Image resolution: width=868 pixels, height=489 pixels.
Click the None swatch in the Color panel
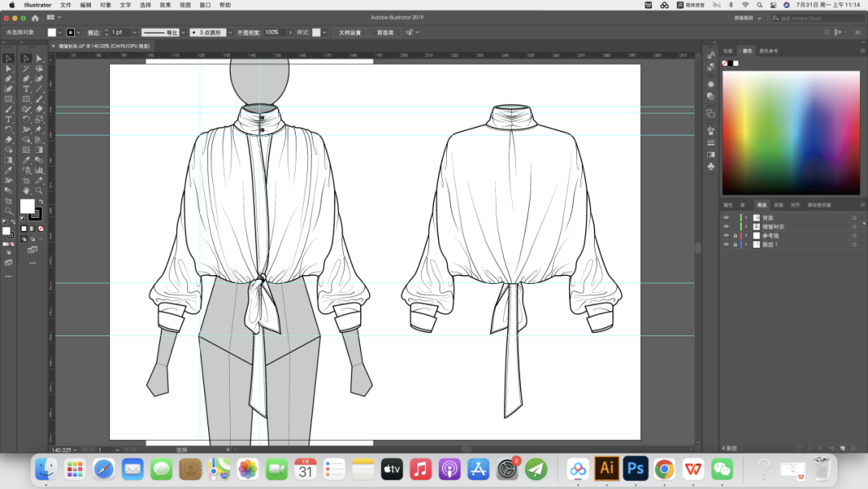click(x=725, y=63)
